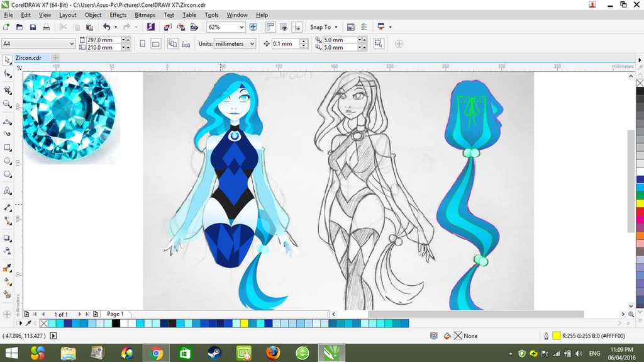Click the Open file icon
Viewport: 644px width, 362px height.
[x=19, y=27]
